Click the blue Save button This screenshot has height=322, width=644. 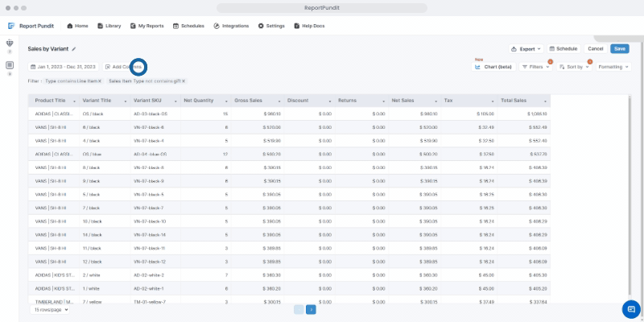click(620, 49)
